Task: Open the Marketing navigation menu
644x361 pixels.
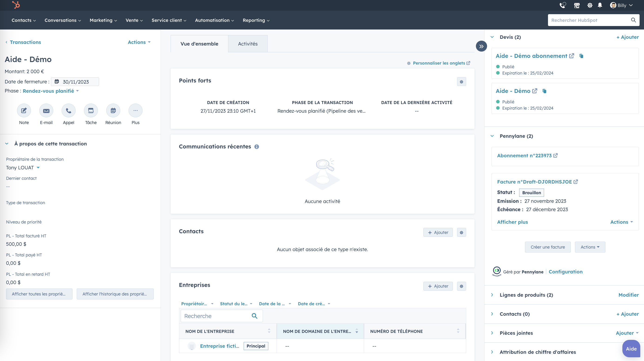Action: [103, 20]
